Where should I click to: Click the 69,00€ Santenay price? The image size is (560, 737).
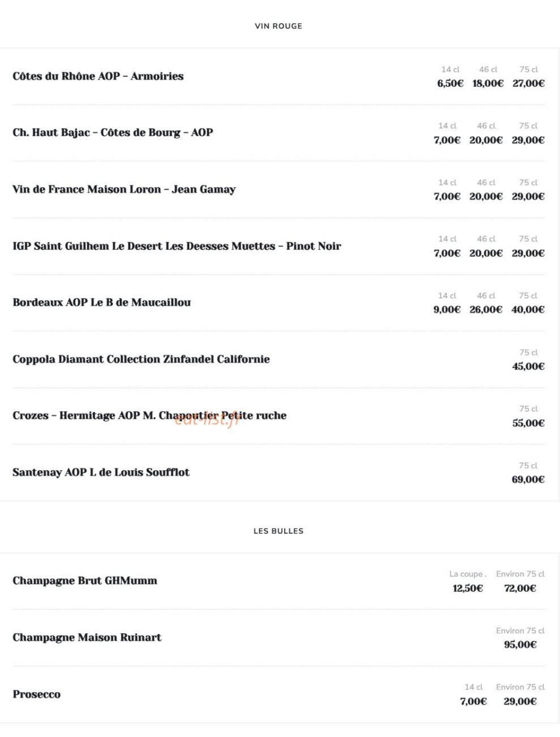528,479
